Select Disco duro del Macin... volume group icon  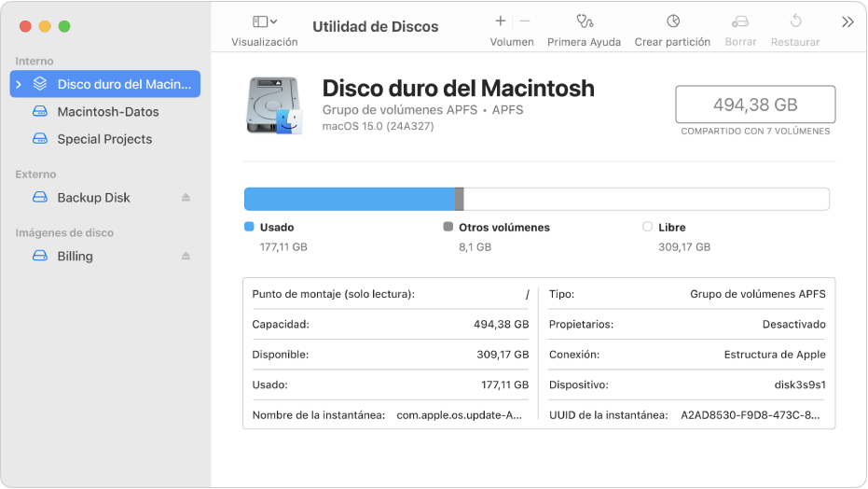point(40,84)
